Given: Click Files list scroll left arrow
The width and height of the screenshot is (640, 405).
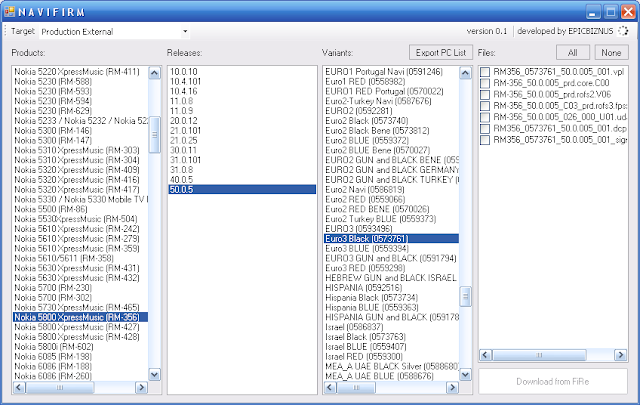Looking at the screenshot, I should 485,355.
